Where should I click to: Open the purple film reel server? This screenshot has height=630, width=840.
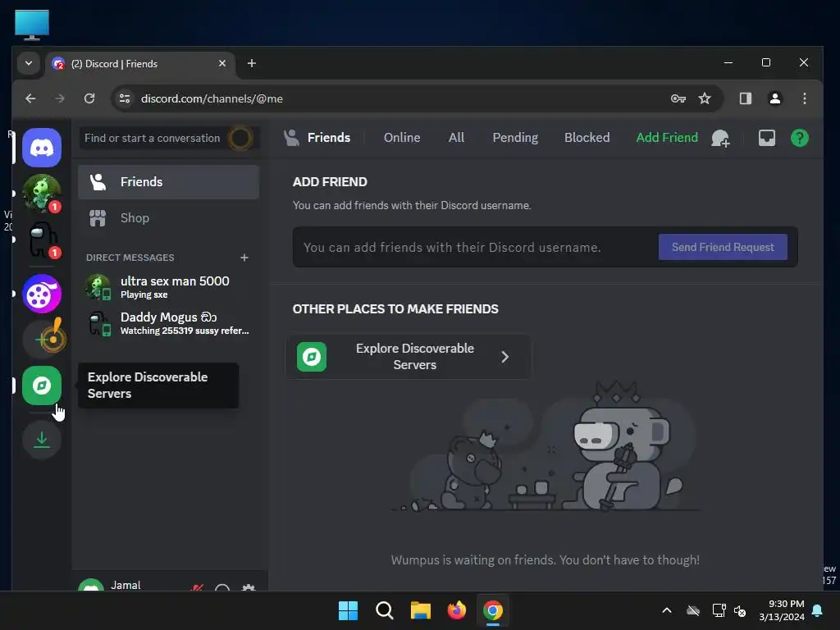(x=42, y=294)
